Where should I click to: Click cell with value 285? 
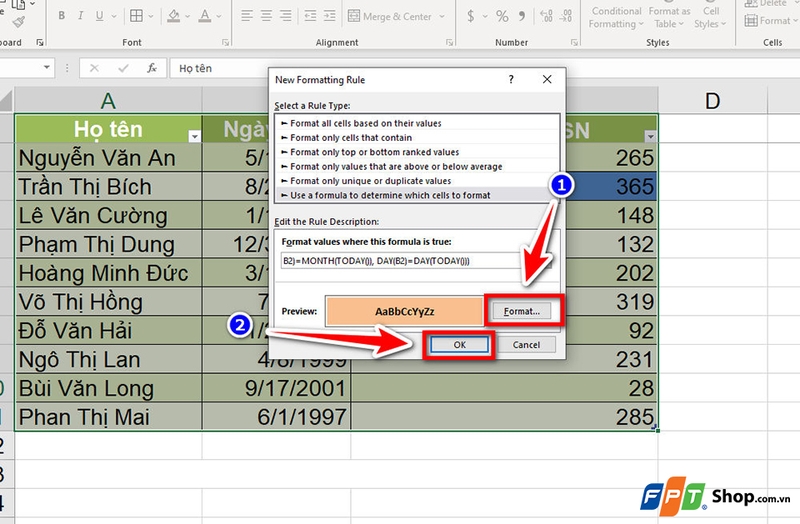pos(505,417)
